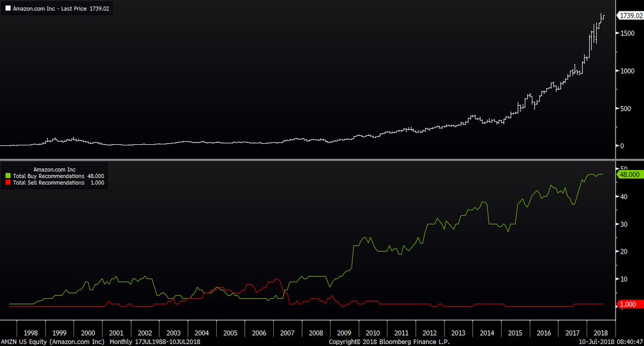The image size is (644, 346).
Task: Click the 'AMZN US Equity (Amazon.com Inc)' footer text
Action: pyautogui.click(x=53, y=342)
